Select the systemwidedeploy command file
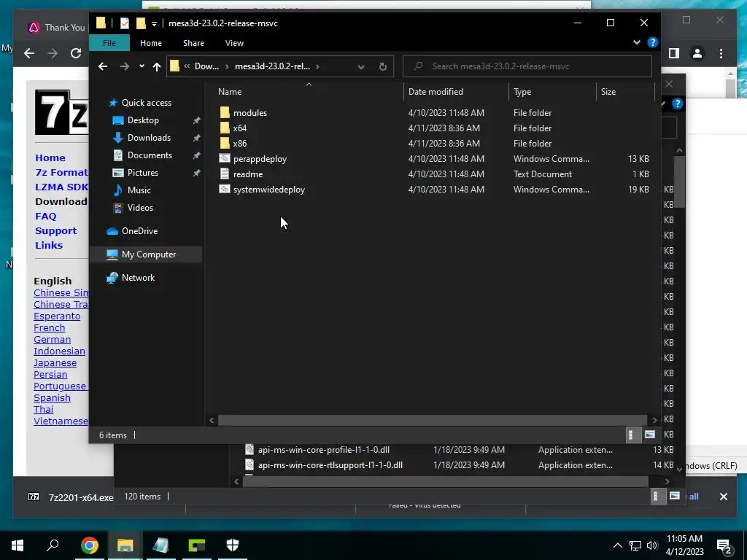This screenshot has width=747, height=560. [x=269, y=189]
